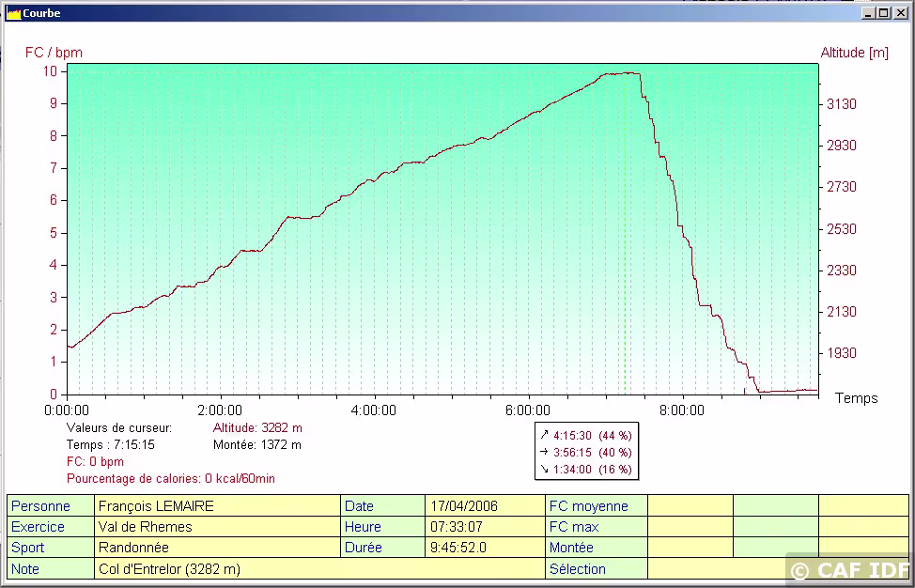
Task: Click the empty Montée value cell
Action: [690, 548]
